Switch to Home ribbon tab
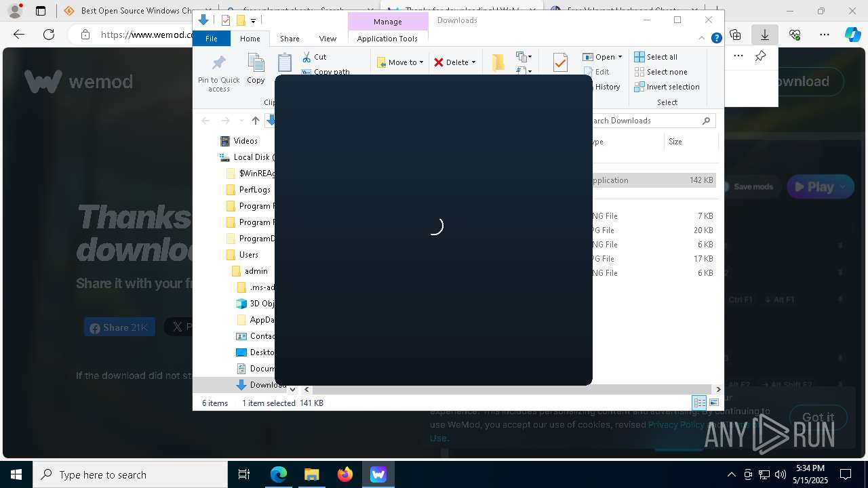868x488 pixels. coord(250,39)
